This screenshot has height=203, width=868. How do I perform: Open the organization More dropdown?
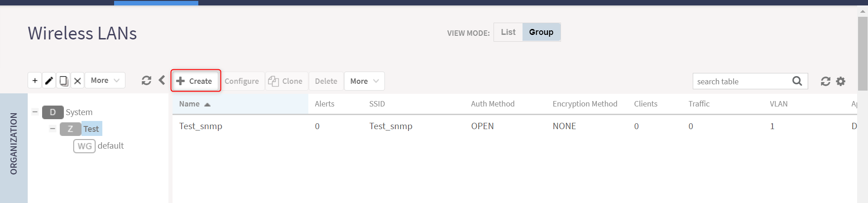point(105,80)
